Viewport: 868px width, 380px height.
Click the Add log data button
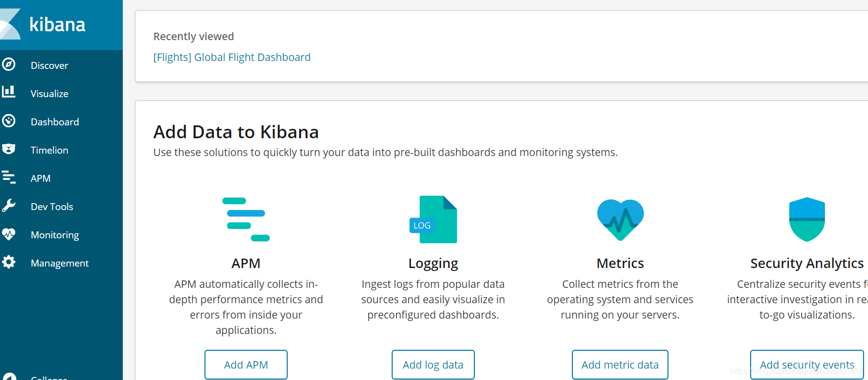433,365
